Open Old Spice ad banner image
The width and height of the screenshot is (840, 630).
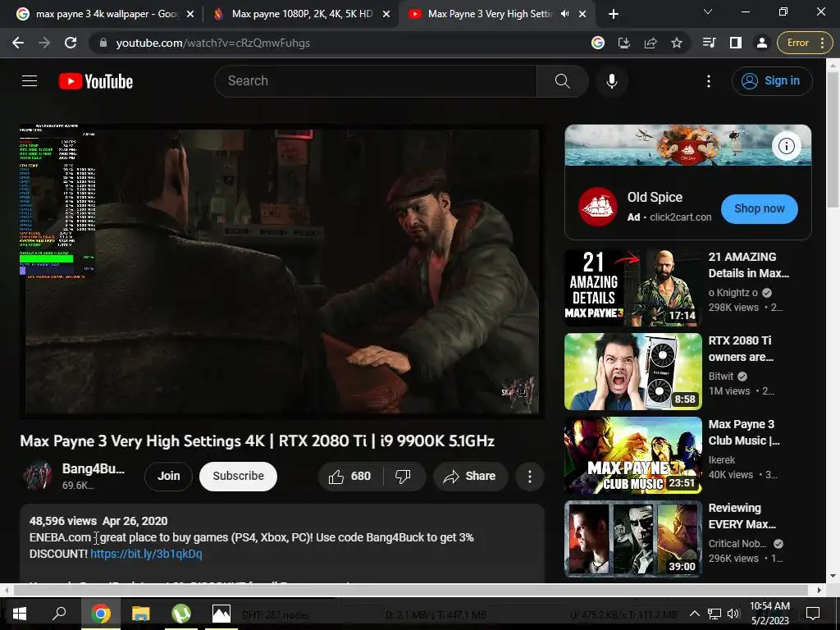coord(688,145)
